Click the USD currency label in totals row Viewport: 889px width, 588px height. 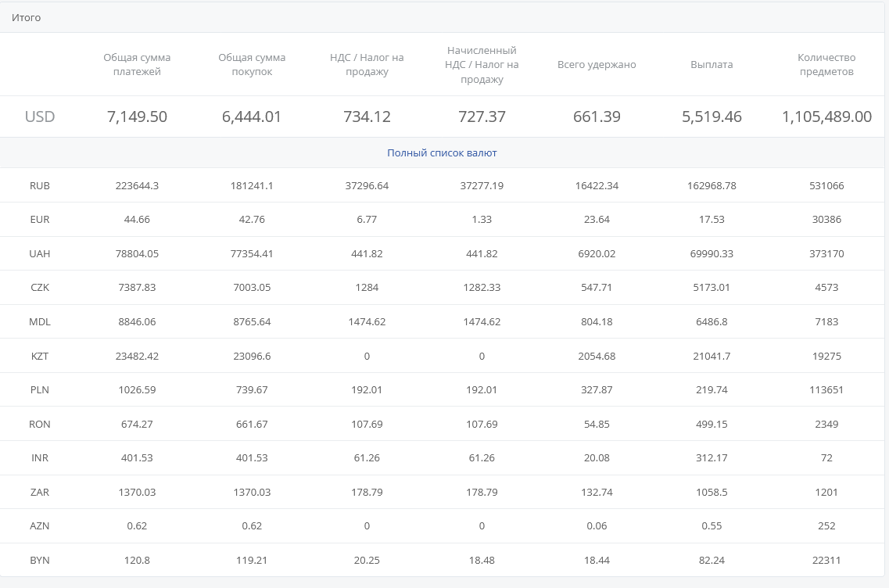pos(40,117)
